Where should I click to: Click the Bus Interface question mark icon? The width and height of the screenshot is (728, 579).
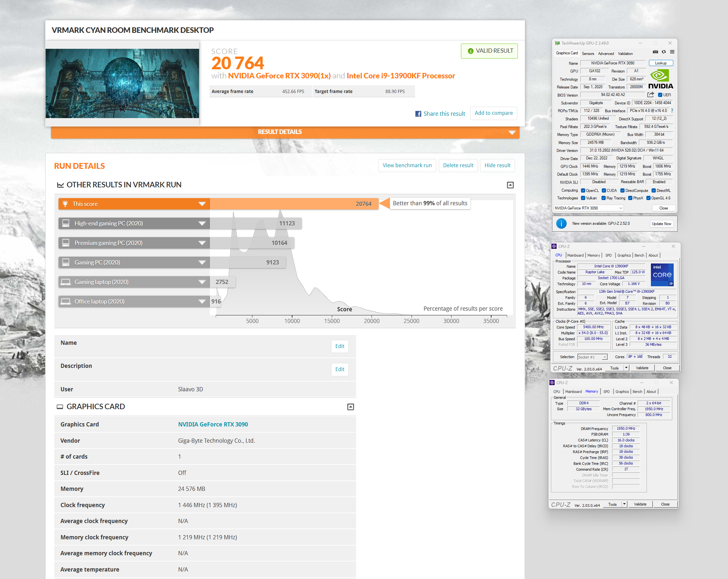tap(672, 111)
